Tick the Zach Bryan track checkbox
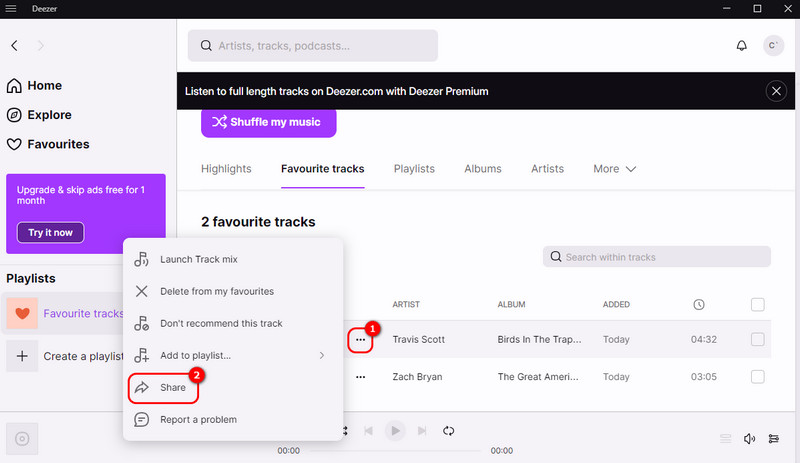Image resolution: width=800 pixels, height=463 pixels. coord(757,377)
